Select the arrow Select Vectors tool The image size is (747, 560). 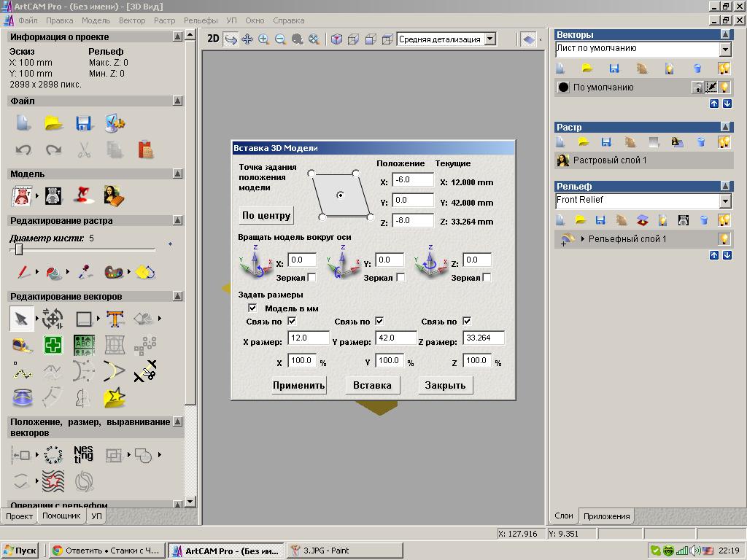[21, 319]
